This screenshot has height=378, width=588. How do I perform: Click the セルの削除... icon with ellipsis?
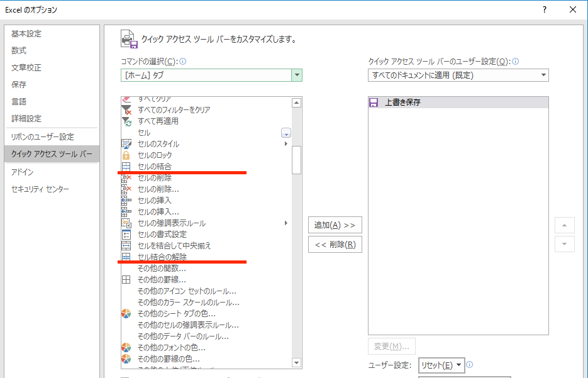pos(126,189)
